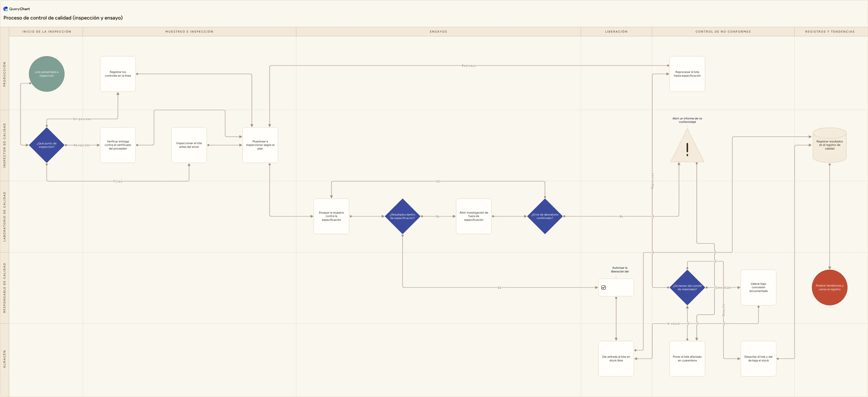Click the 'Liberación' column header
This screenshot has height=397, width=868.
pos(616,32)
